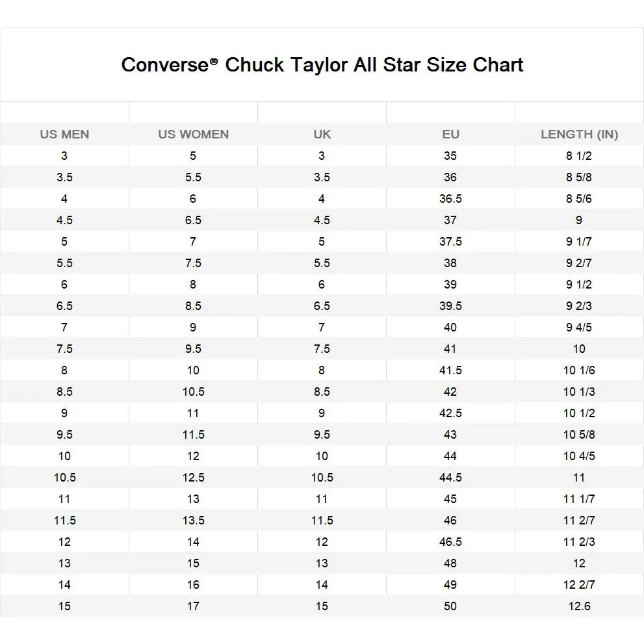The image size is (644, 644).
Task: Click EU size 35 cell
Action: tap(450, 156)
